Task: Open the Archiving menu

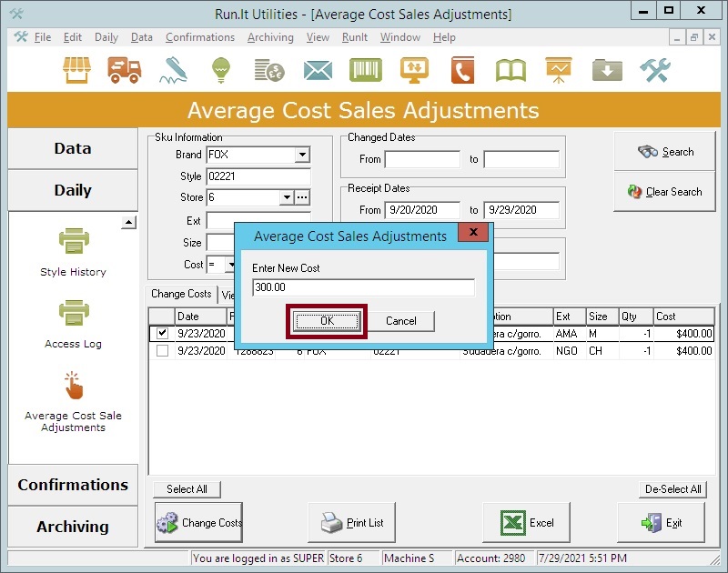Action: pos(270,37)
